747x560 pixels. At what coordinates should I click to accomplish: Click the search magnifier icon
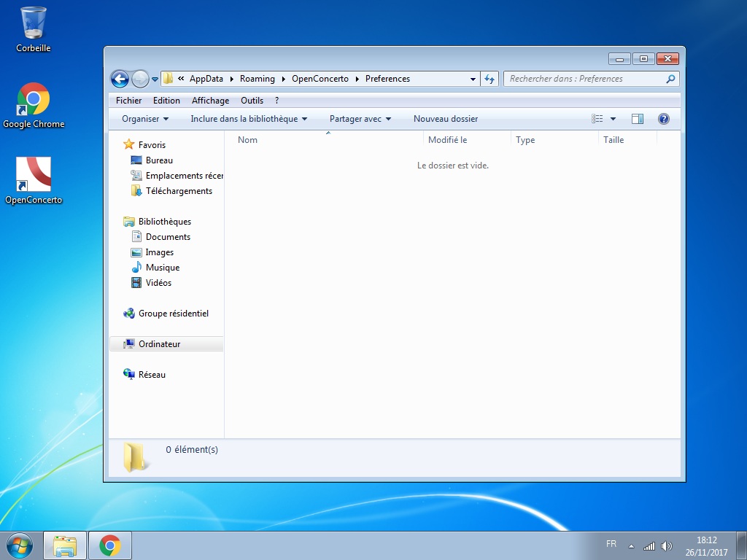coord(670,79)
